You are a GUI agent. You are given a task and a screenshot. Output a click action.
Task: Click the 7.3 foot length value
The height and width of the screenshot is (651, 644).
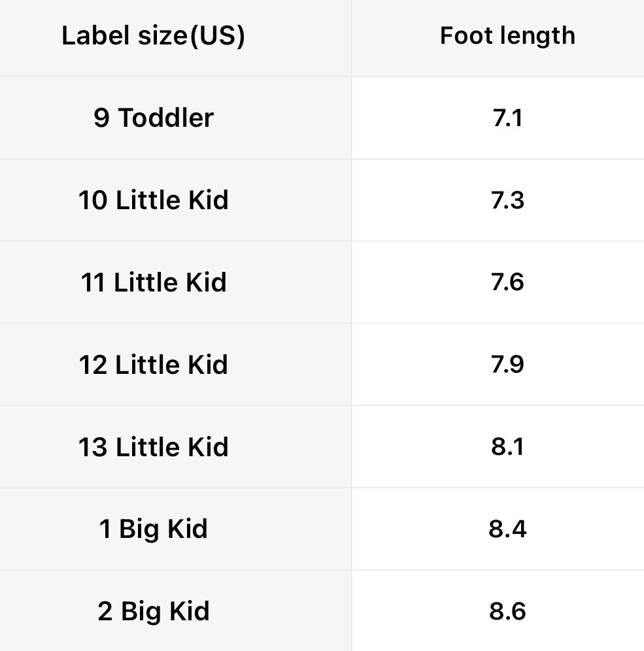(x=507, y=200)
